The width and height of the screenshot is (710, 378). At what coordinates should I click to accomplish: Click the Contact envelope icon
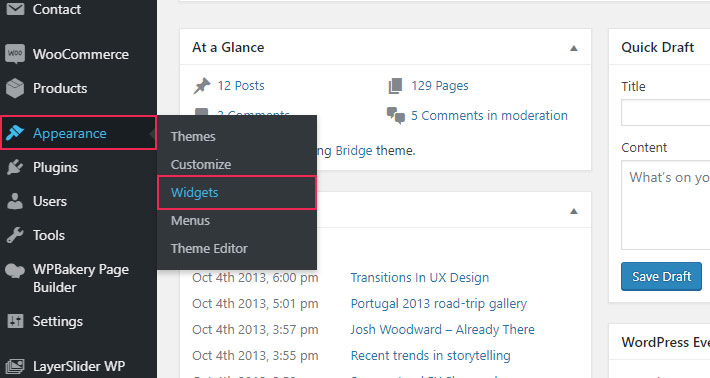tap(15, 9)
